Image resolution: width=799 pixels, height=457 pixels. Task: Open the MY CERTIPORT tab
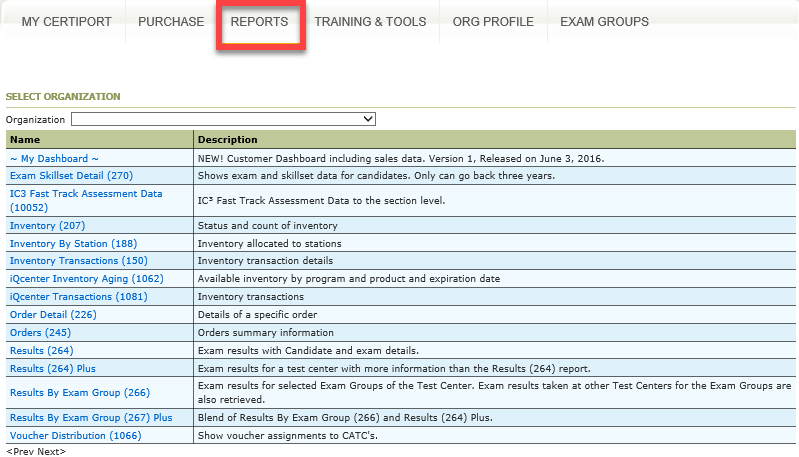[66, 22]
